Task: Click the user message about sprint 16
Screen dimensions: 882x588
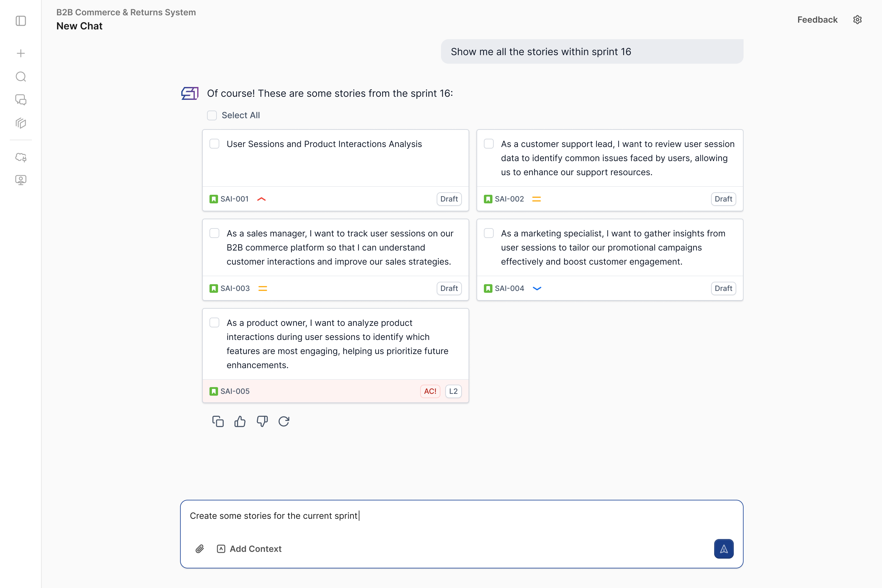Action: pyautogui.click(x=592, y=51)
